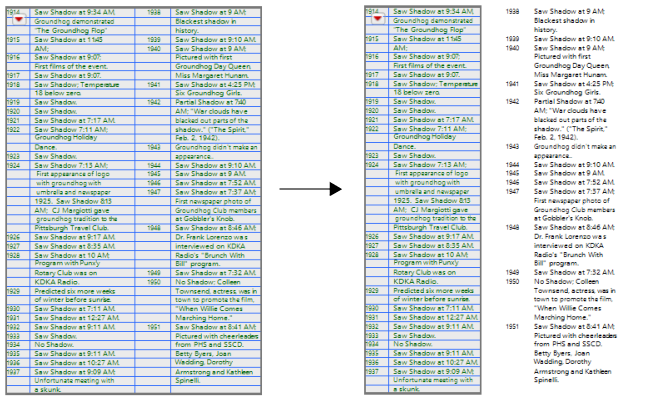Click "Saw Shadow at 7:32 AM." in right-side plain text
The width and height of the screenshot is (645, 403).
(x=574, y=272)
